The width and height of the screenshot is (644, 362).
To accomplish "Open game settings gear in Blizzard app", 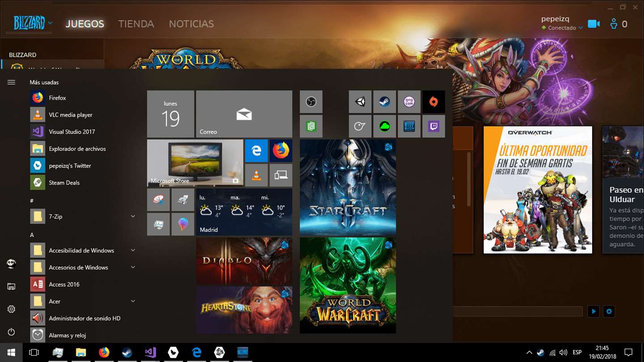I will point(609,311).
